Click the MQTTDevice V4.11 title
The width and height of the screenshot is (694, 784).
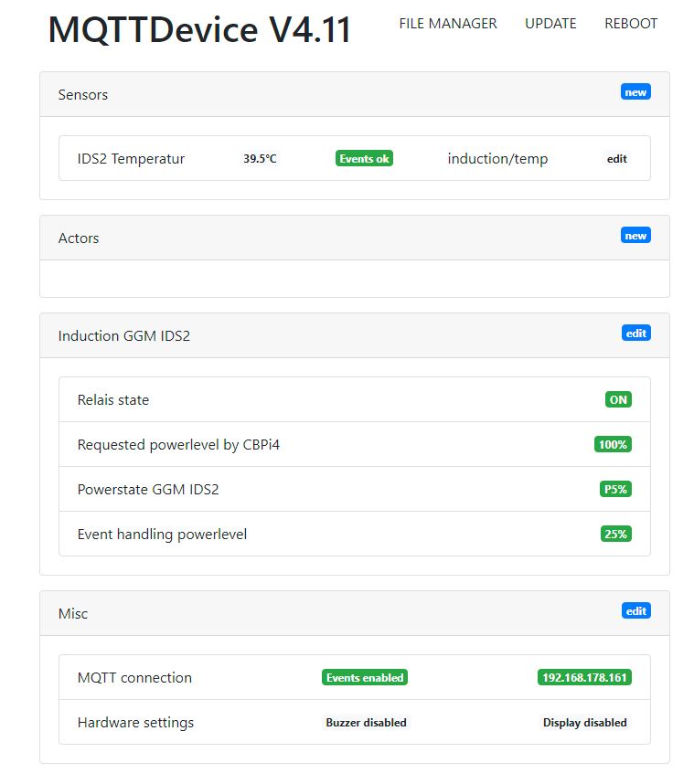[x=199, y=29]
